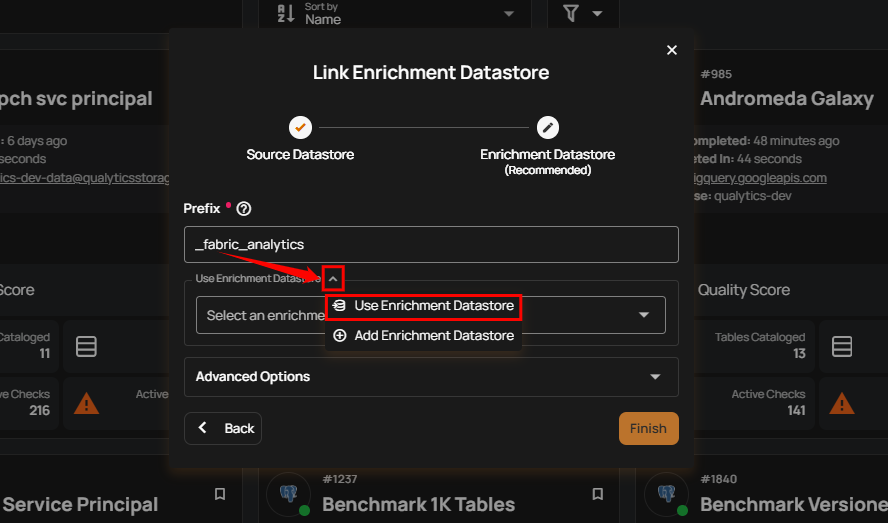Click the PostgreSQL icon of Benchmark Versione

click(x=667, y=494)
